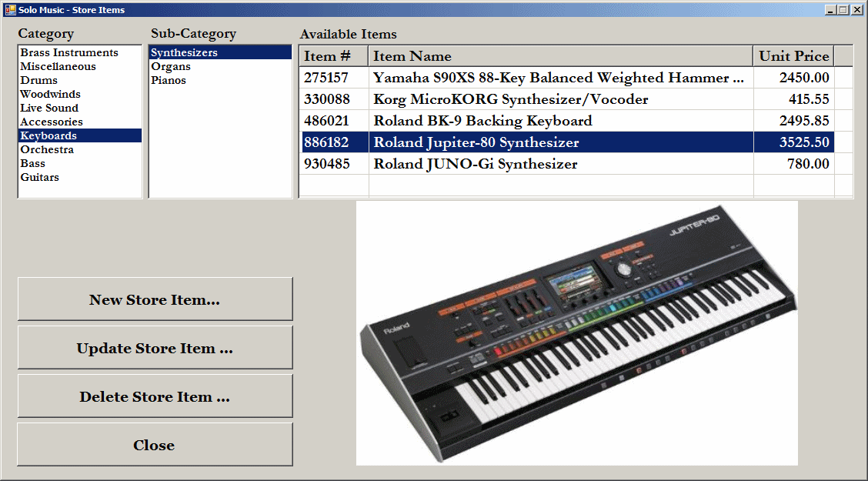Viewport: 868px width, 481px height.
Task: Minimize the Solo Music window
Action: point(830,9)
